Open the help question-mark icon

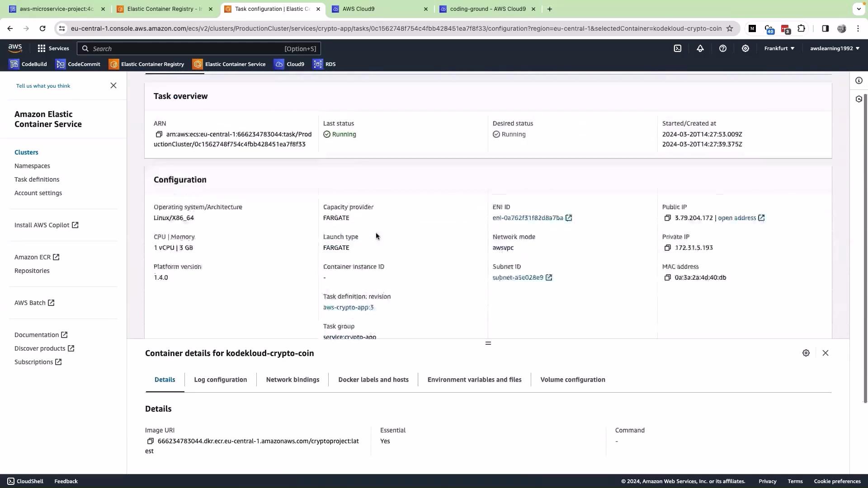[723, 48]
